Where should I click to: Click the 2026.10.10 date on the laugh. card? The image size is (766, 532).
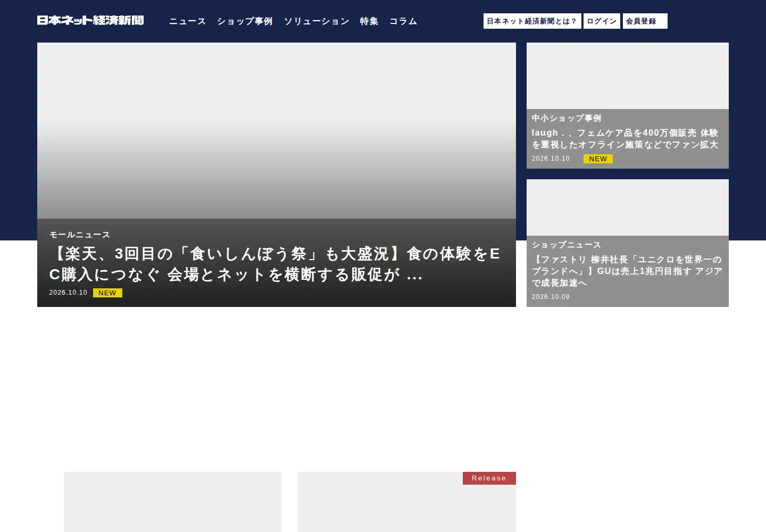point(551,159)
